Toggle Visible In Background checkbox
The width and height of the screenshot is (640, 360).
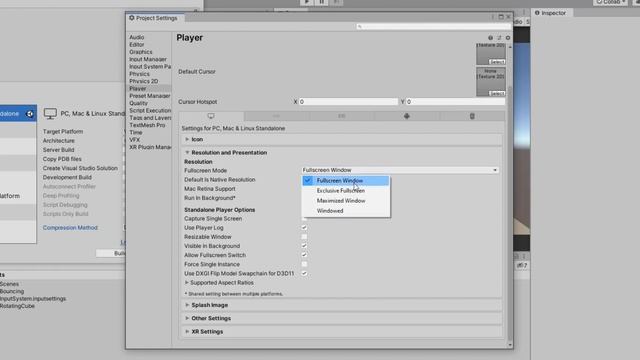tap(304, 246)
